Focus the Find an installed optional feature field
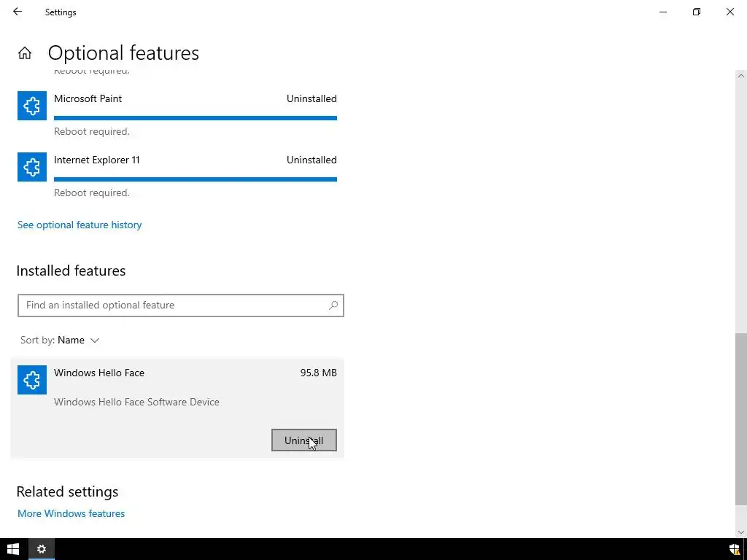Viewport: 747px width, 560px height. coord(181,306)
